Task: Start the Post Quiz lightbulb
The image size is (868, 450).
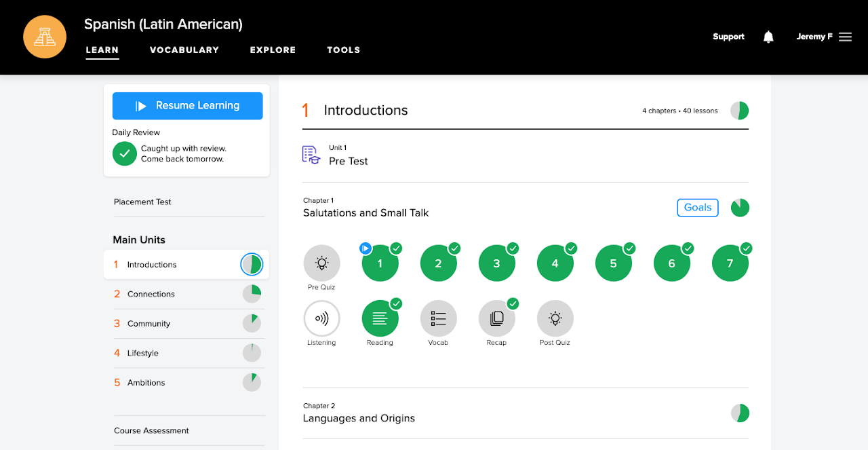Action: [555, 318]
